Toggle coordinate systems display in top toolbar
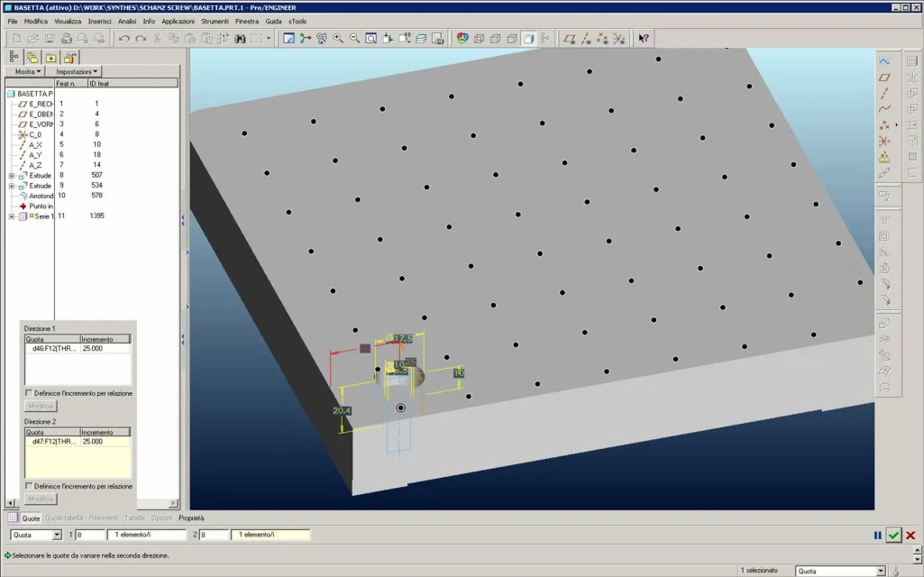This screenshot has height=577, width=924. pyautogui.click(x=618, y=39)
